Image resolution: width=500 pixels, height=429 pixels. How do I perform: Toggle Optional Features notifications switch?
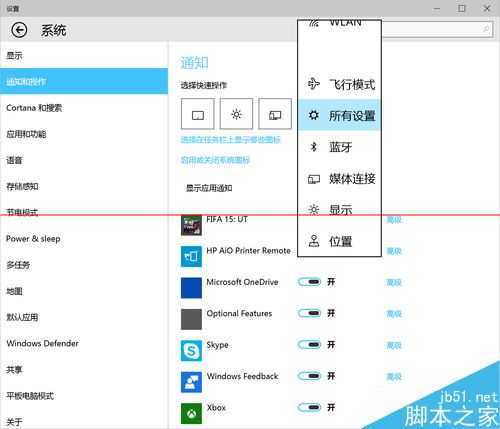click(310, 313)
